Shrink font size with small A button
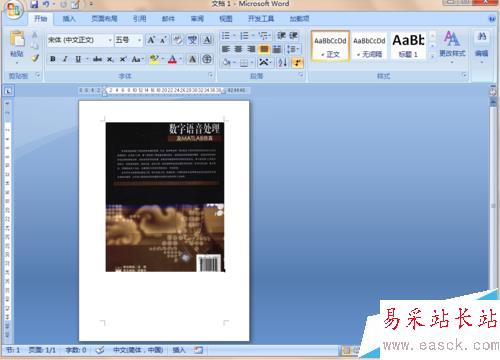 coord(163,40)
